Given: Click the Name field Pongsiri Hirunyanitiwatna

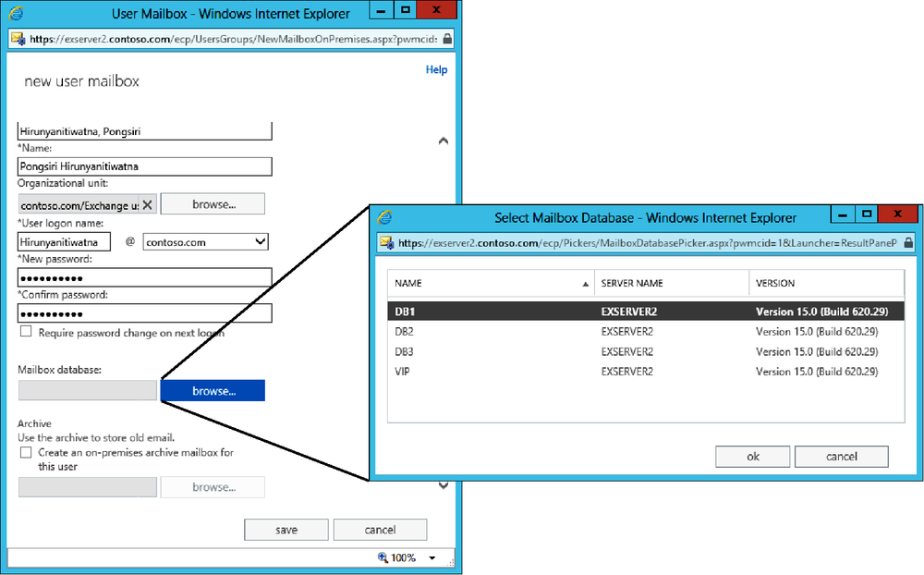Looking at the screenshot, I should [x=145, y=166].
